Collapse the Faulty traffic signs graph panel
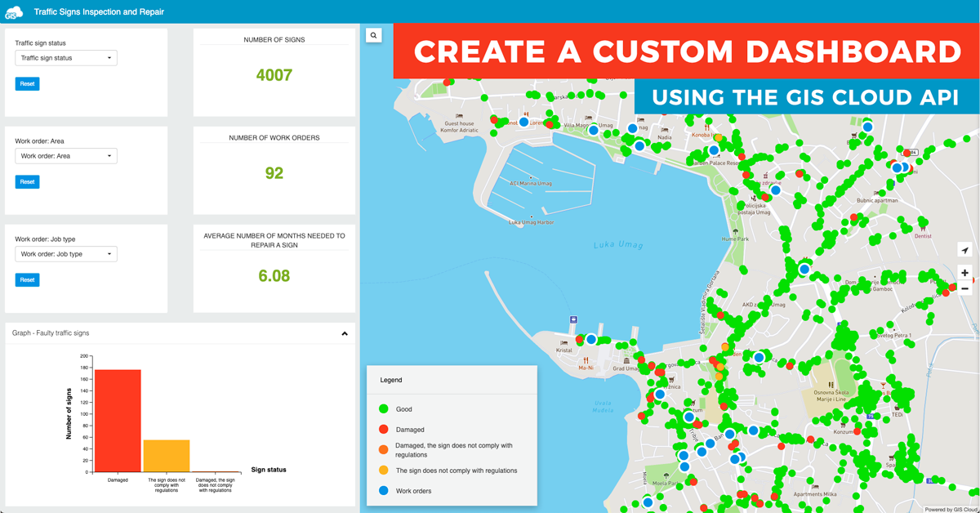Viewport: 980px width, 513px height. coord(345,333)
